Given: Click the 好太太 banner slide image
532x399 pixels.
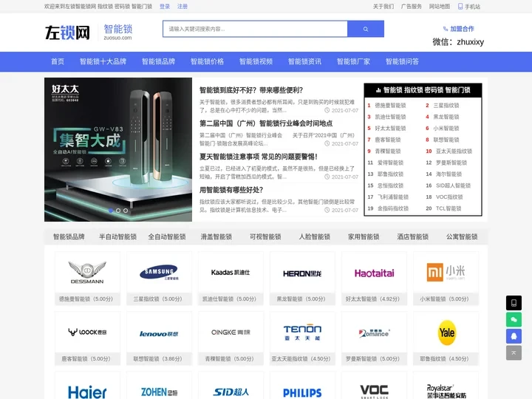Looking at the screenshot, I should coord(118,149).
